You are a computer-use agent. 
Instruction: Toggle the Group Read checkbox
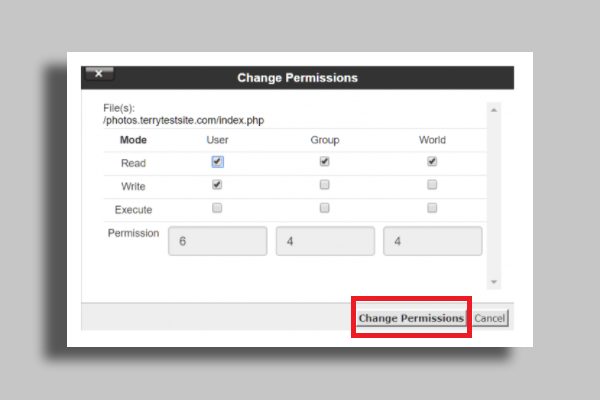click(324, 161)
